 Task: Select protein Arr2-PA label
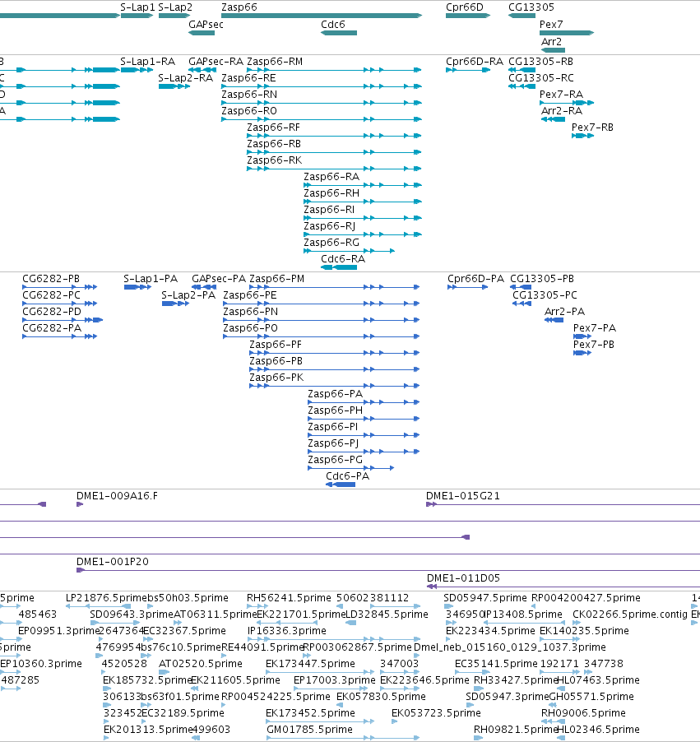click(x=564, y=312)
